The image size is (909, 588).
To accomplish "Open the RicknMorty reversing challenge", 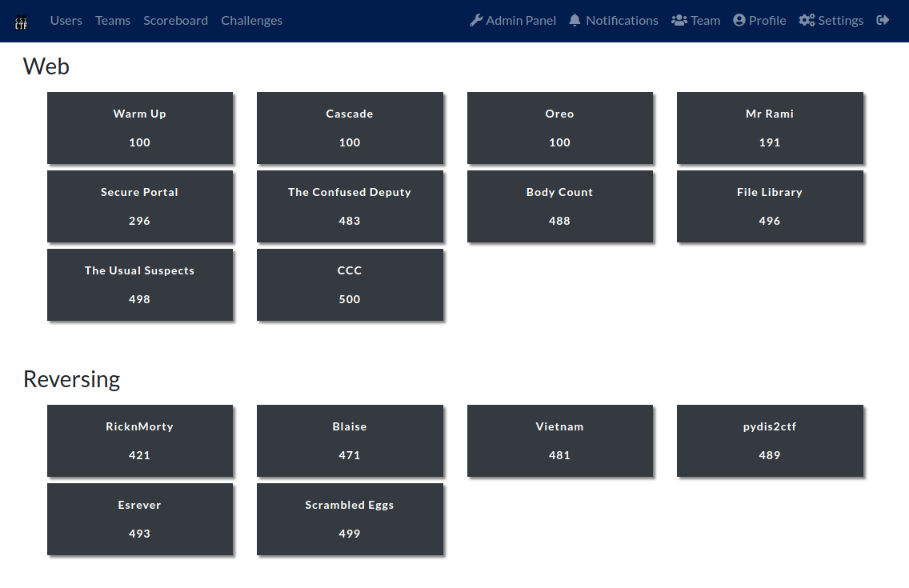I will (x=140, y=441).
